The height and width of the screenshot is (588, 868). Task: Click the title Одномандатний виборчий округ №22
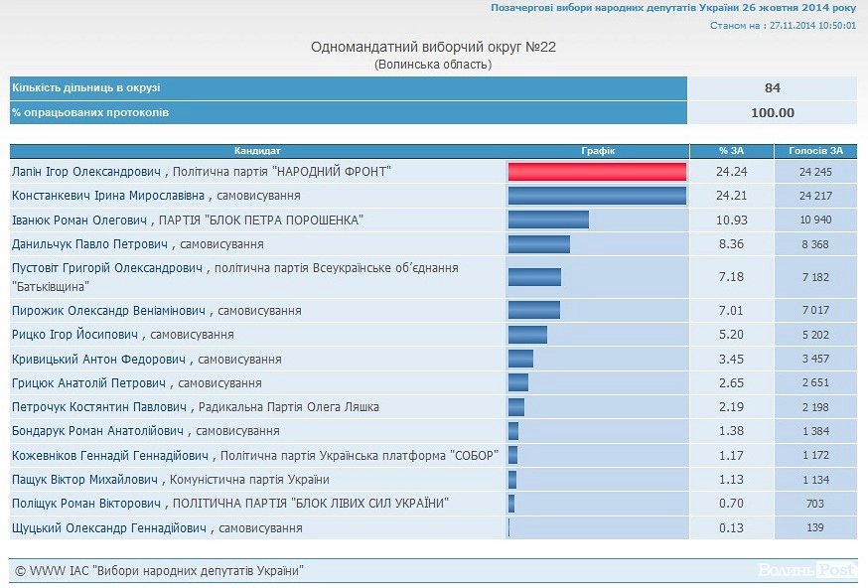click(433, 47)
